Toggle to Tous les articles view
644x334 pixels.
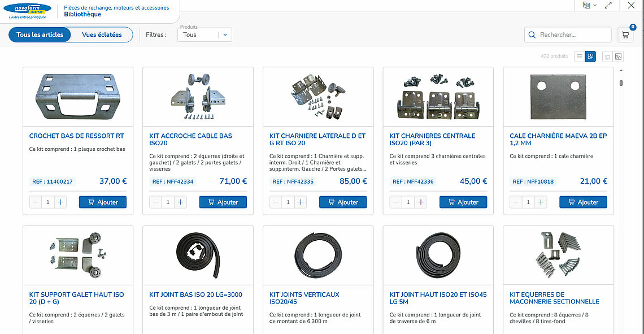[40, 34]
